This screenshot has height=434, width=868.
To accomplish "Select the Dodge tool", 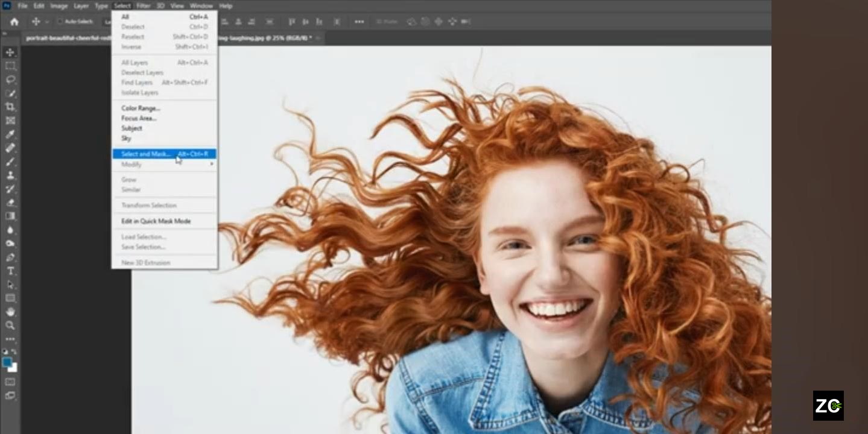I will tap(10, 244).
